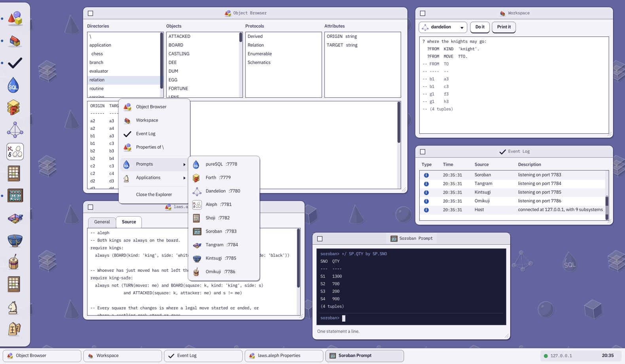This screenshot has height=364, width=625.
Task: Select FORTUNE in the Objects list
Action: pos(203,89)
